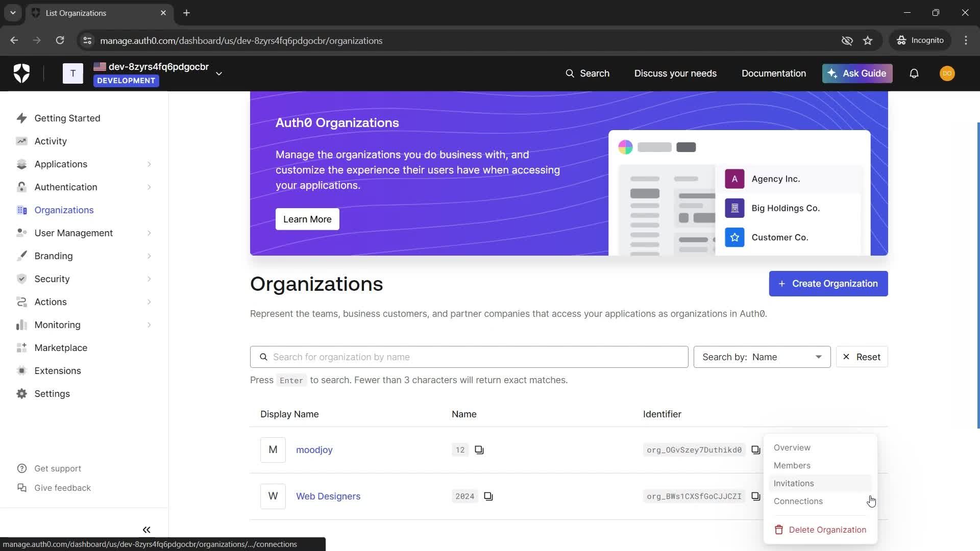Click the browser address bar URL
The height and width of the screenshot is (551, 980).
(241, 41)
